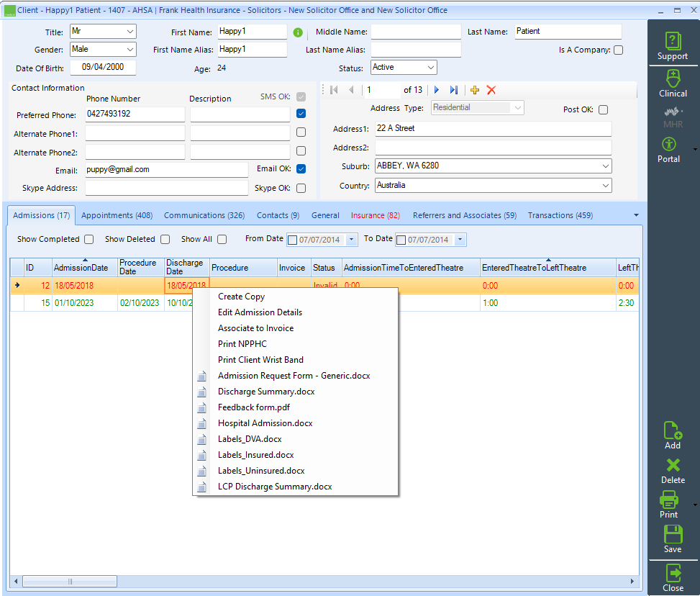Delete address with red X icon
Image resolution: width=700 pixels, height=596 pixels.
[x=491, y=90]
